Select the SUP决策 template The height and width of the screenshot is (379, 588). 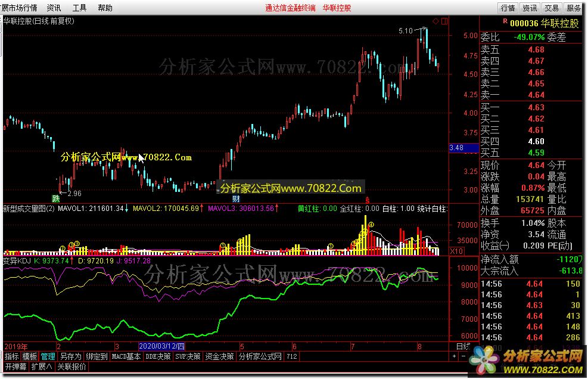(x=188, y=356)
